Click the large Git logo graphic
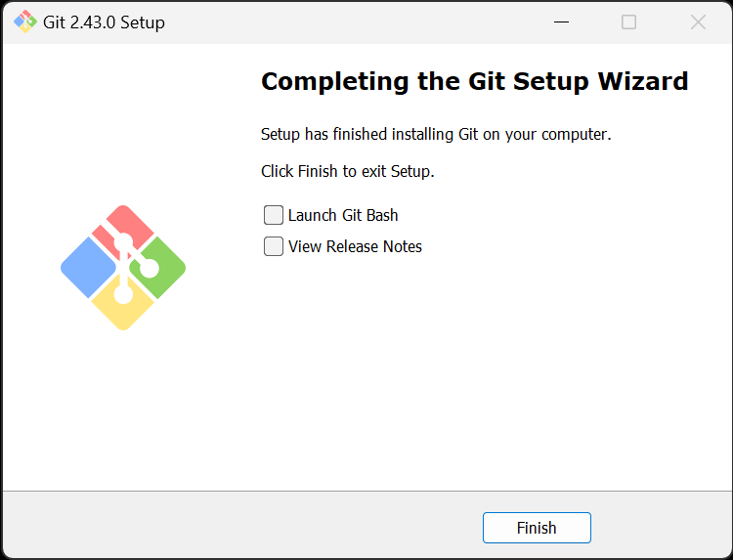The image size is (733, 560). tap(123, 268)
